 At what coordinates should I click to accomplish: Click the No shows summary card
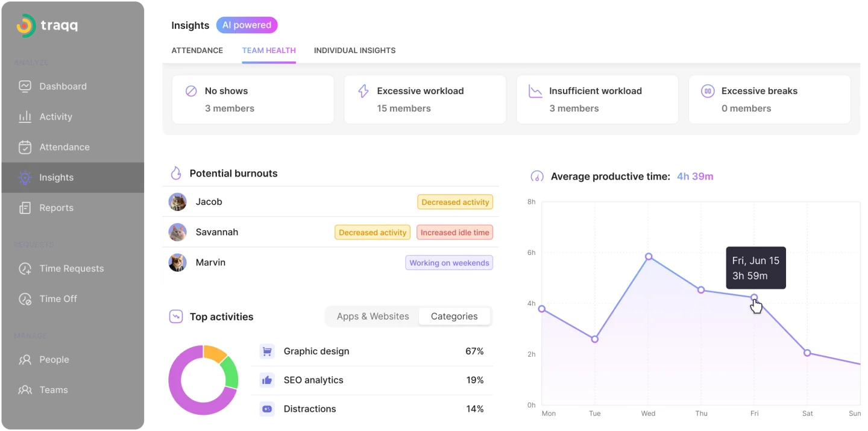253,99
